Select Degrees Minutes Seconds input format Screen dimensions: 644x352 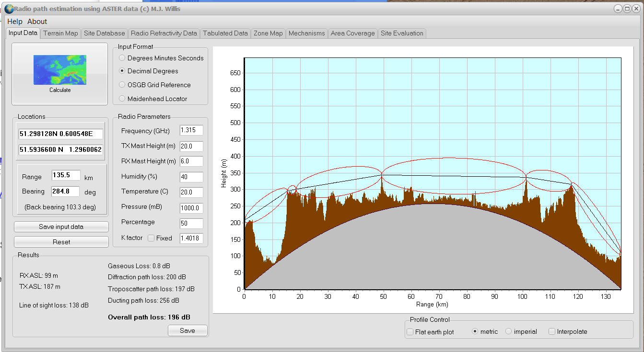click(x=121, y=58)
